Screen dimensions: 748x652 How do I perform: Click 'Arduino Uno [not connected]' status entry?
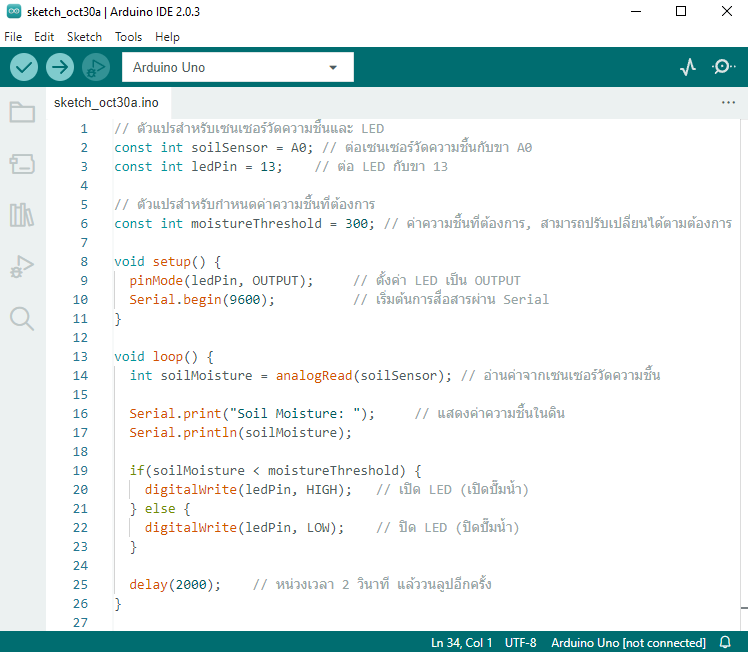[x=628, y=642]
